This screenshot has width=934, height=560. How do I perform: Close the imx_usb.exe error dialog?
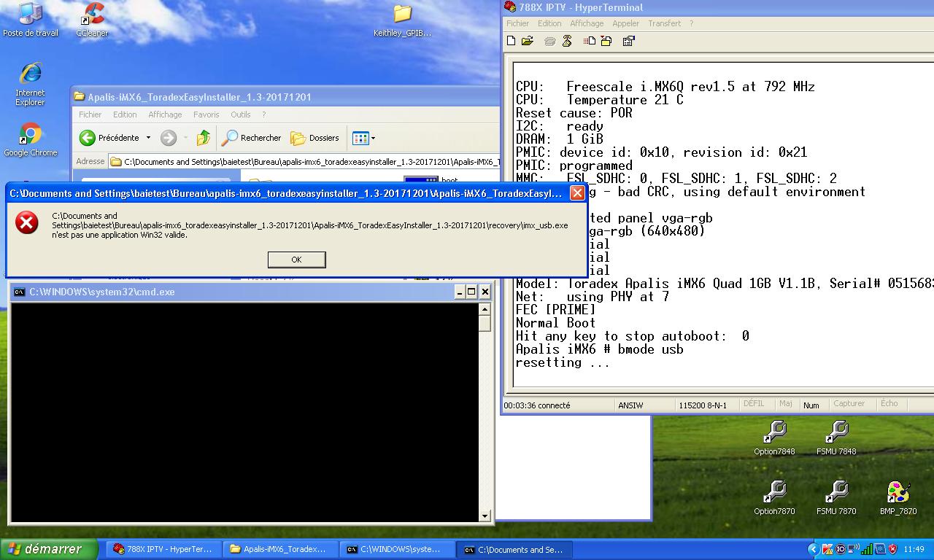tap(576, 193)
